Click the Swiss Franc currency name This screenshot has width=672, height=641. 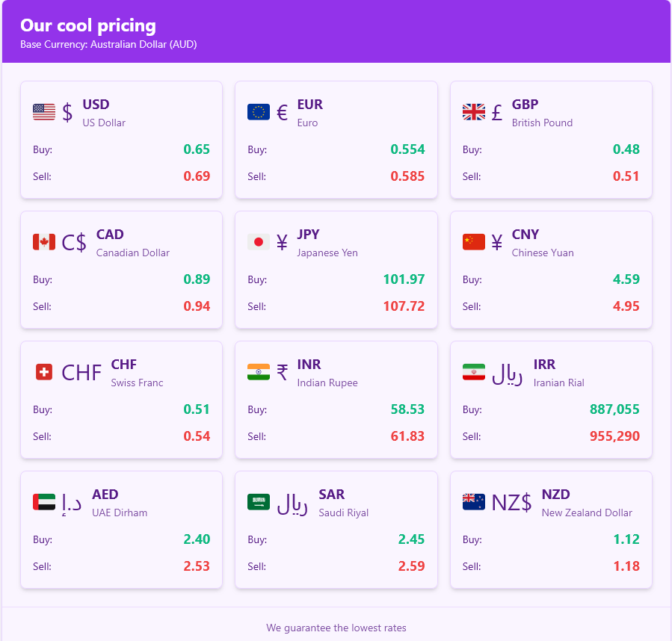[137, 383]
